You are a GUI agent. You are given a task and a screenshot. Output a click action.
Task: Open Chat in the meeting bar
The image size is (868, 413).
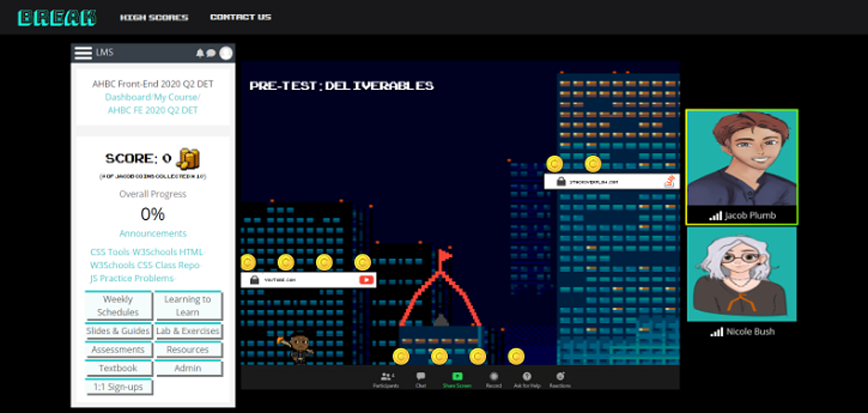421,380
